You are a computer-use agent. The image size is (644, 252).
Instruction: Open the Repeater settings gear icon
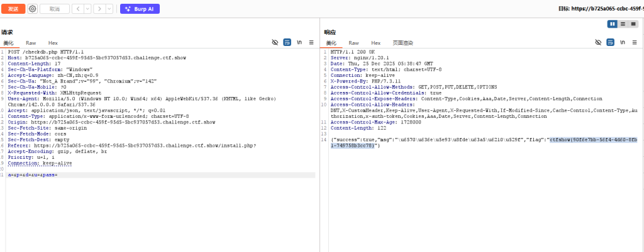tap(33, 9)
